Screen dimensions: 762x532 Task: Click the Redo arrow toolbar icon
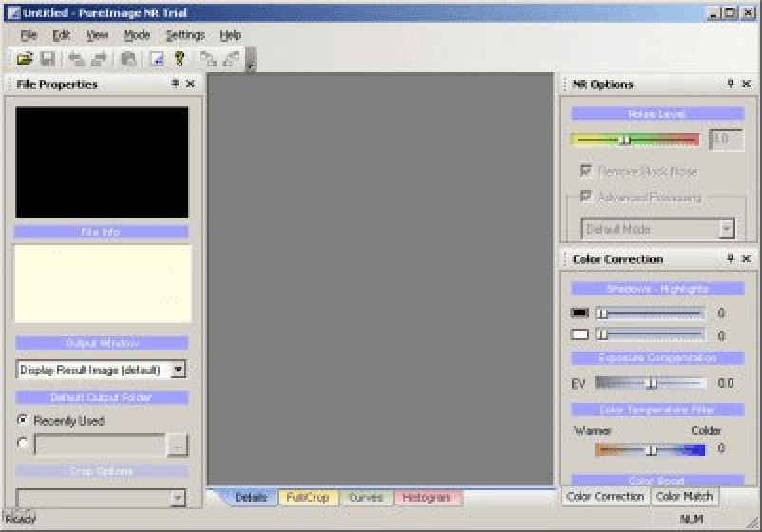pyautogui.click(x=99, y=59)
